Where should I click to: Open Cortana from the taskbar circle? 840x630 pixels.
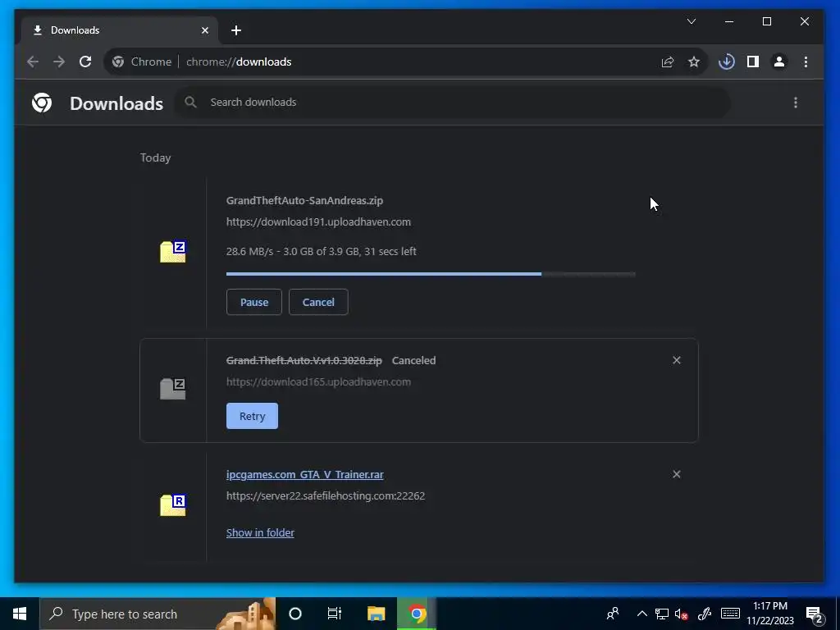click(x=295, y=614)
